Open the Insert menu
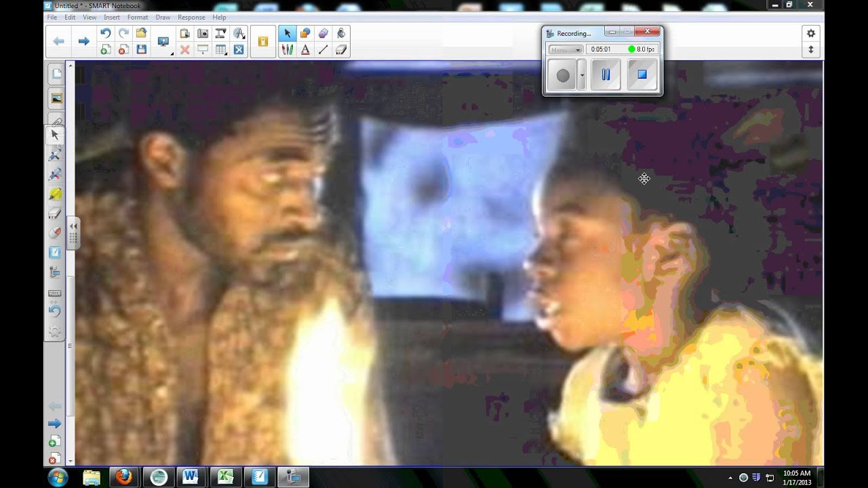Image resolution: width=868 pixels, height=488 pixels. 112,17
